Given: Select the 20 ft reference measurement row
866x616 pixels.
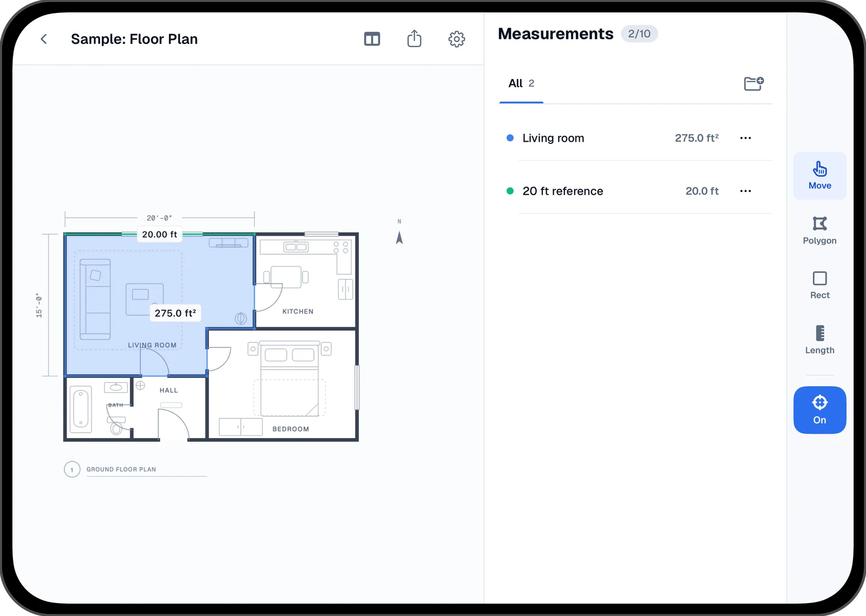Looking at the screenshot, I should 635,191.
